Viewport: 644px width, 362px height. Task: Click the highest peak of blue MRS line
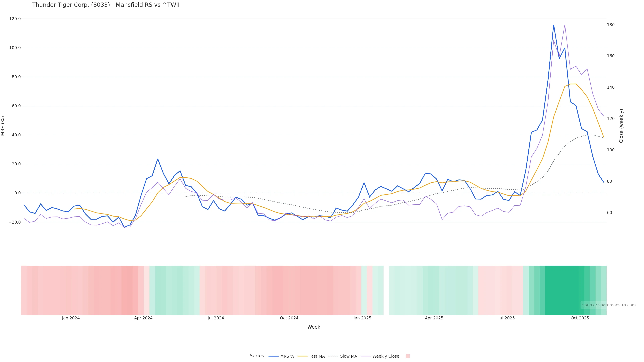(553, 25)
